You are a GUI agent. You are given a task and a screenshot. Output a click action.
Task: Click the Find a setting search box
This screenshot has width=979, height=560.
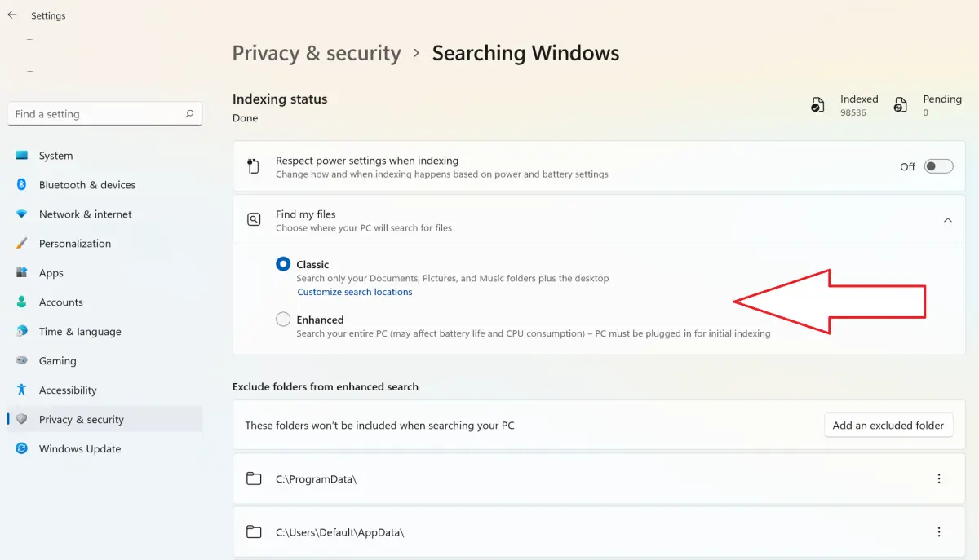(104, 114)
